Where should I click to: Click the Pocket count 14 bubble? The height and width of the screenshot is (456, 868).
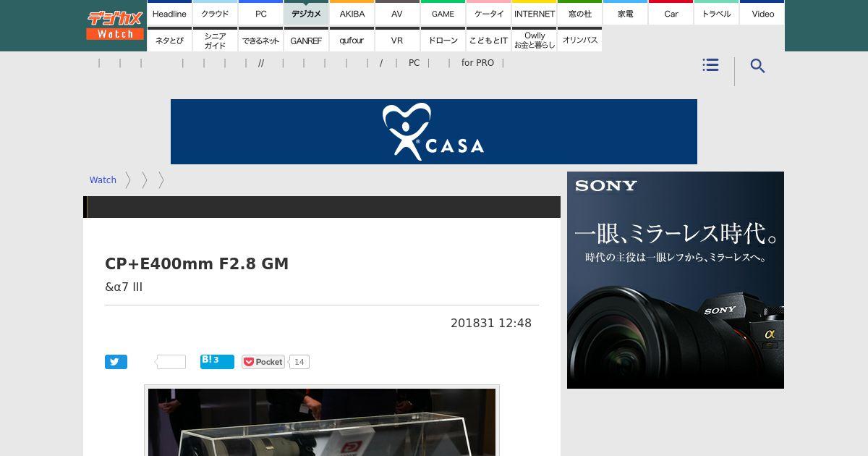pyautogui.click(x=299, y=362)
